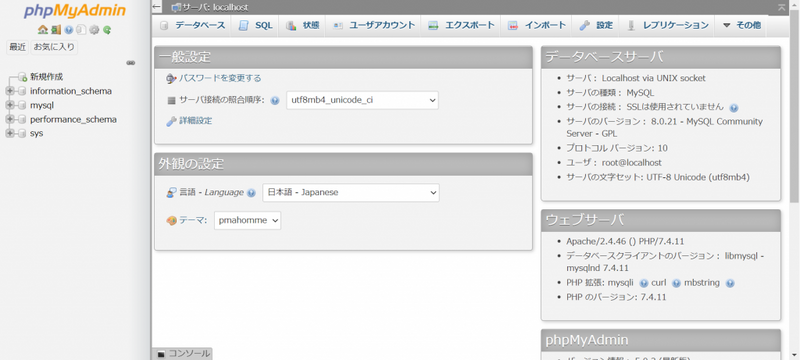Select mysql database name in tree
800x360 pixels.
click(42, 106)
